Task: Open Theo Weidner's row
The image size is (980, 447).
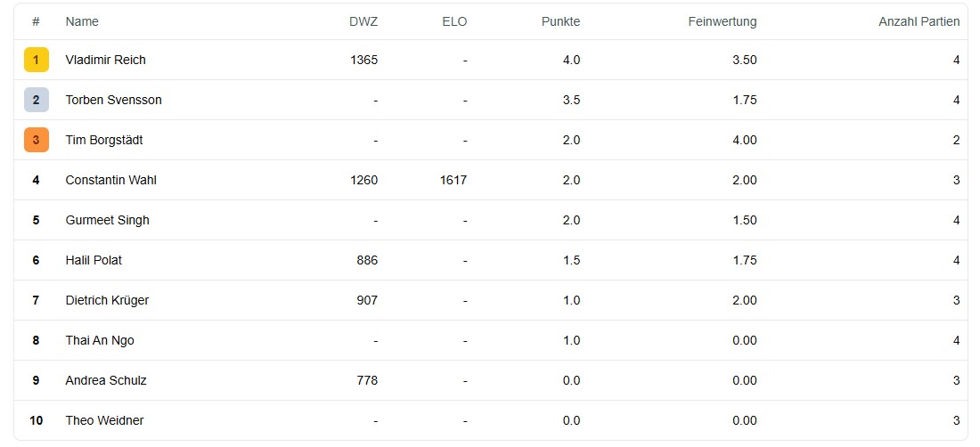Action: click(104, 420)
